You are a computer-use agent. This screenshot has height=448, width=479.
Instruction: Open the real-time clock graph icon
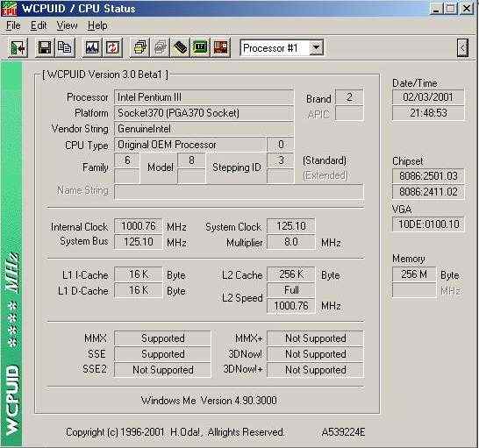[x=92, y=47]
